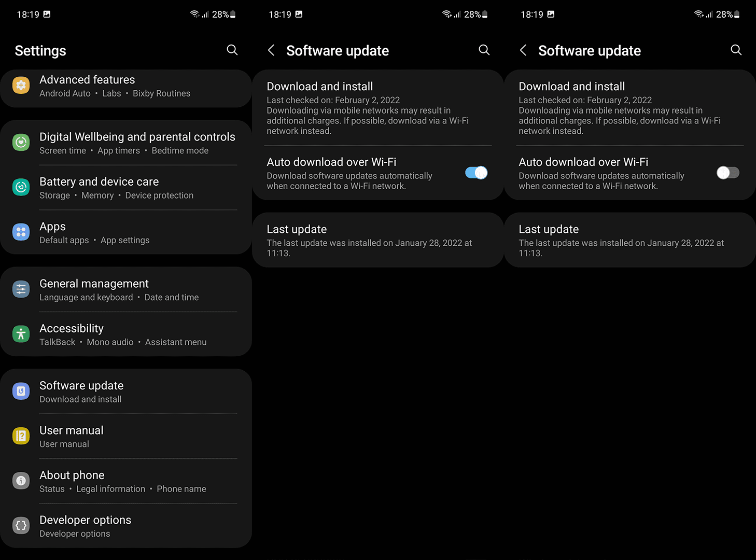Image resolution: width=756 pixels, height=560 pixels.
Task: Open the Apps four-dot icon
Action: [x=21, y=232]
